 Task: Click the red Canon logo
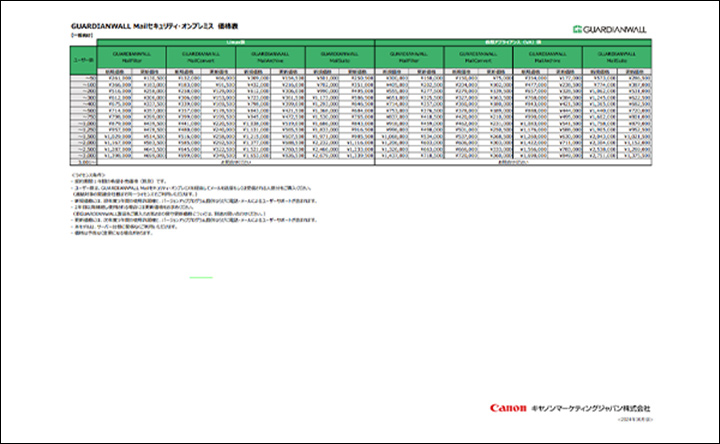[x=507, y=408]
